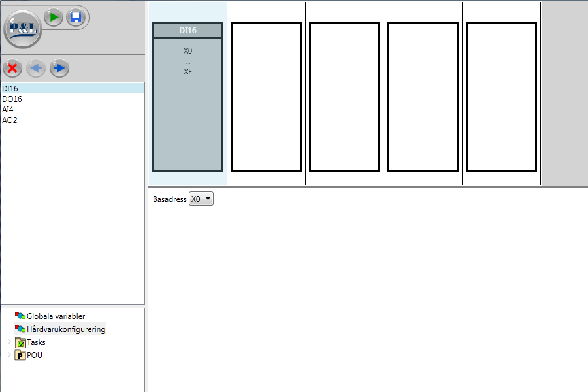Open Globala variabler in the project tree

(x=56, y=316)
